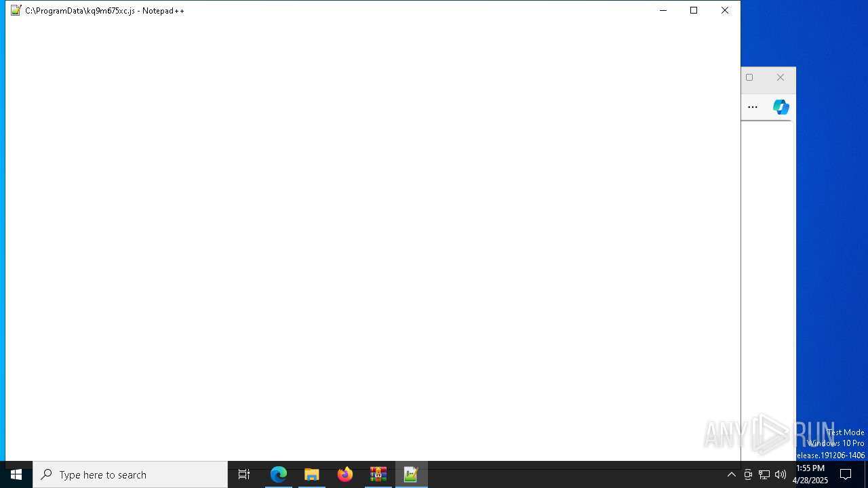Screen dimensions: 868x488
Task: Close the Notepad++ window
Action: (x=725, y=10)
